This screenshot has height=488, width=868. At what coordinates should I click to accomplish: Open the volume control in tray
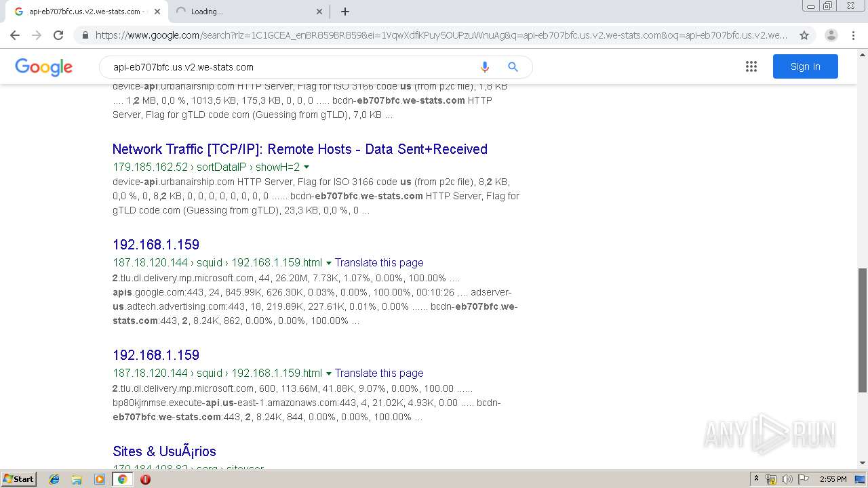pyautogui.click(x=787, y=479)
